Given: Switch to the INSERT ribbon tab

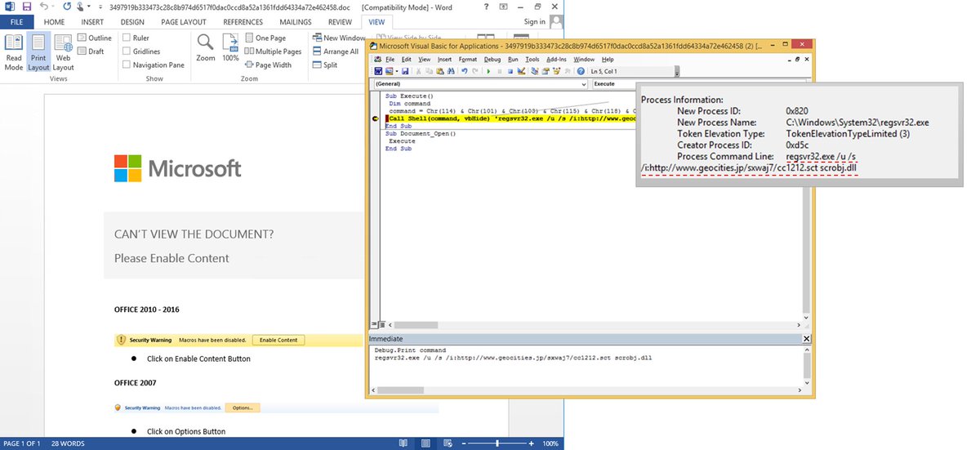Looking at the screenshot, I should (x=92, y=22).
